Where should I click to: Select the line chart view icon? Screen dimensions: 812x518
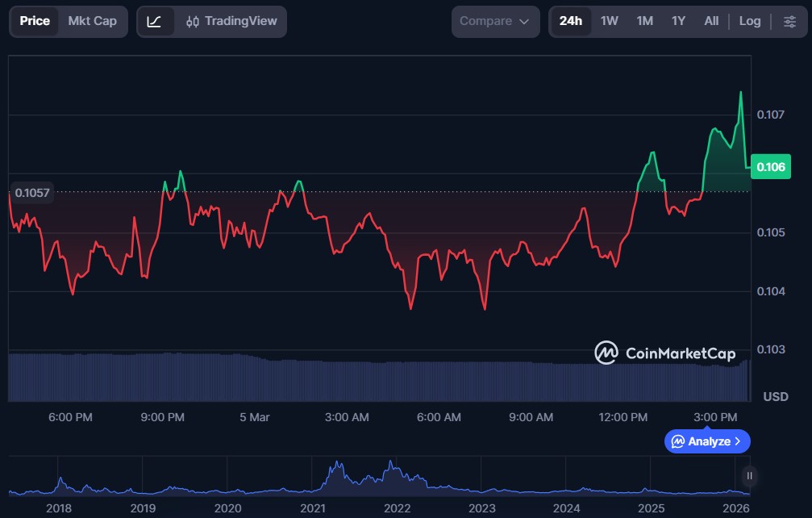coord(155,22)
